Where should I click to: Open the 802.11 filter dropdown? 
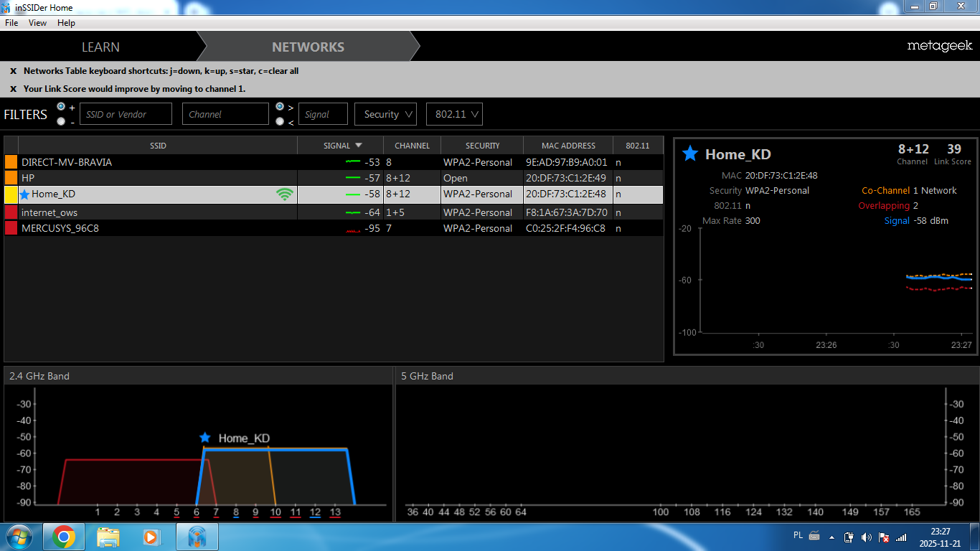(454, 114)
